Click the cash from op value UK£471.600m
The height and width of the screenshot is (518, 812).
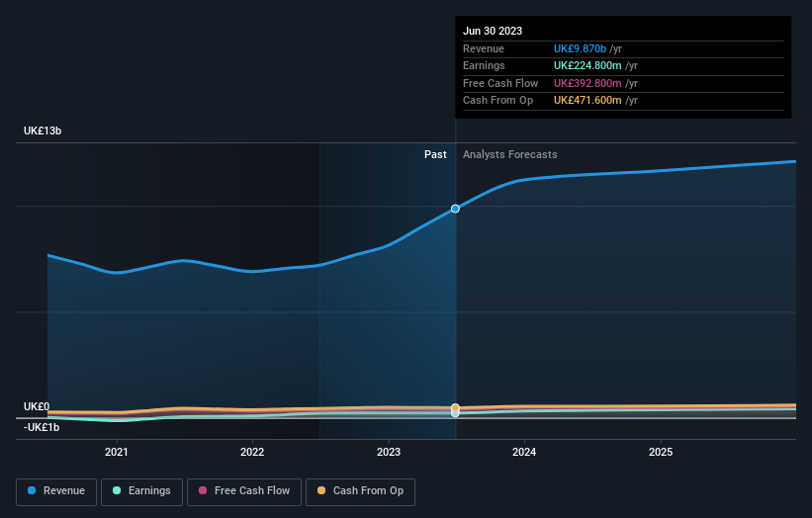pyautogui.click(x=587, y=101)
